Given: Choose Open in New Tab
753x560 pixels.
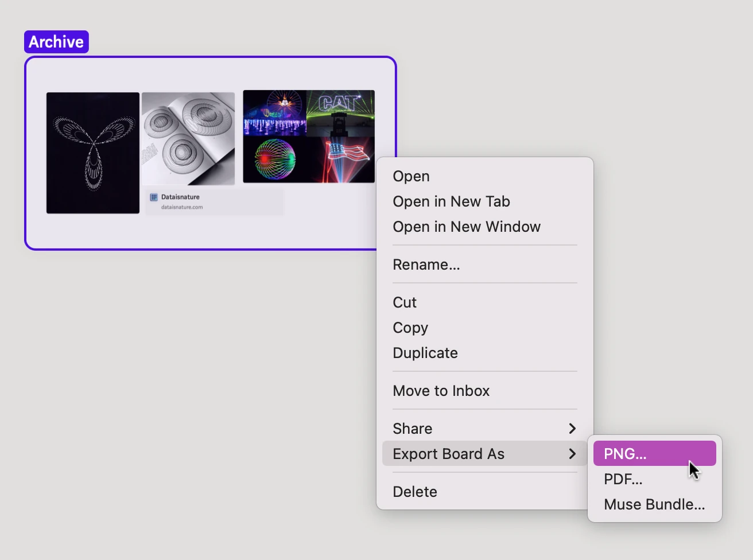Looking at the screenshot, I should tap(451, 201).
